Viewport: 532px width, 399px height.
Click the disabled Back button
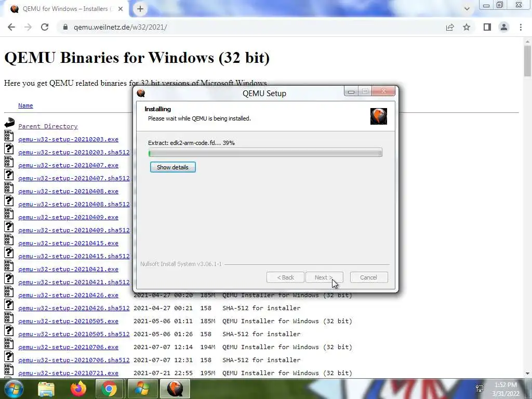pyautogui.click(x=285, y=277)
